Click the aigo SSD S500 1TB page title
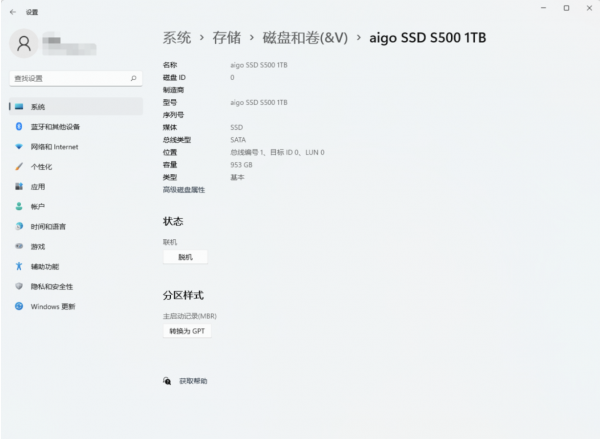 [427, 38]
